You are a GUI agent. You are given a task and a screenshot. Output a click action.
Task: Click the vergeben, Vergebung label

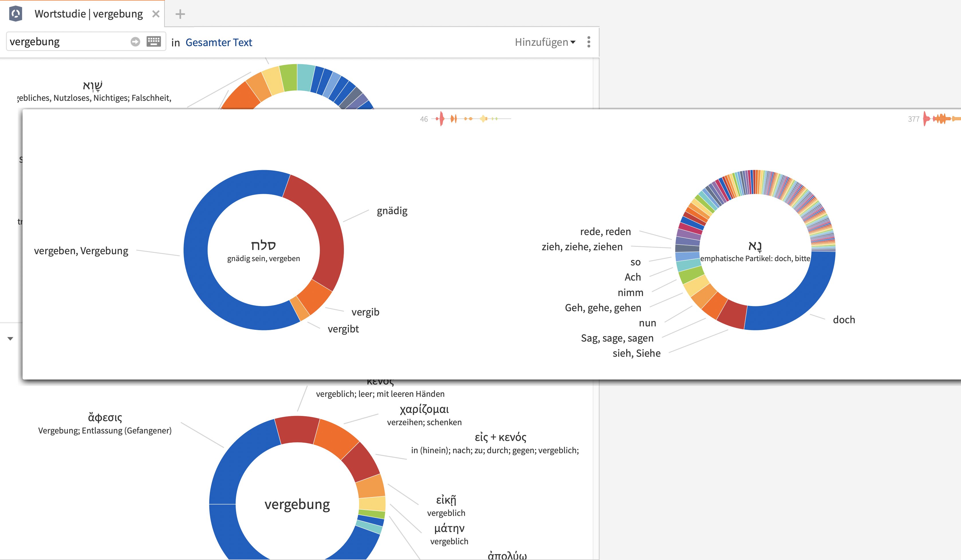click(81, 251)
